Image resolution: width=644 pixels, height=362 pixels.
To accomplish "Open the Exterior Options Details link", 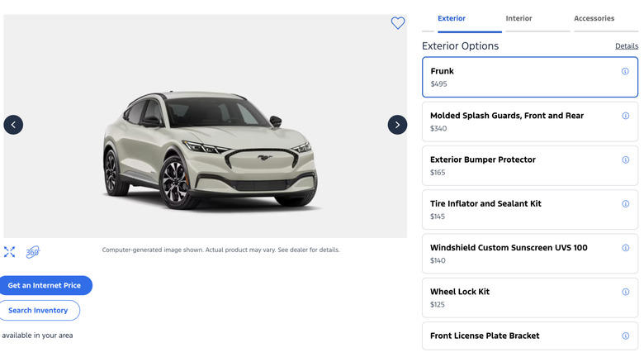I will 626,46.
